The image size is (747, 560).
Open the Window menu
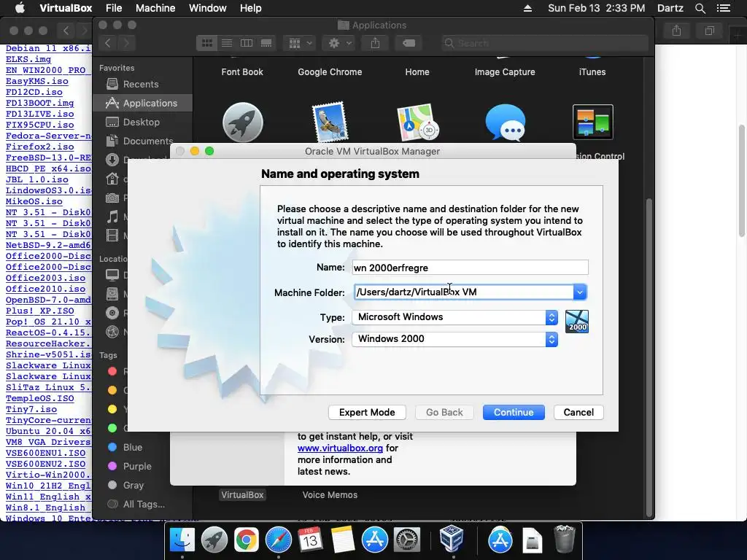coord(208,8)
